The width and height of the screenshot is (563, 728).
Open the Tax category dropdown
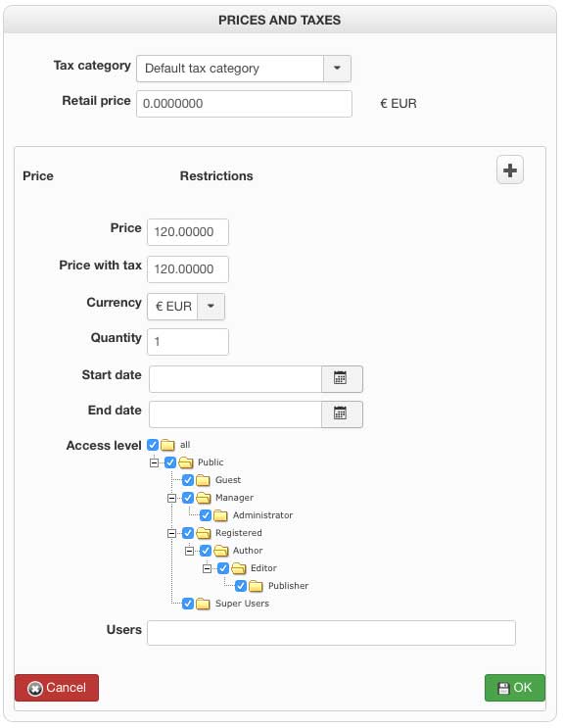coord(337,69)
